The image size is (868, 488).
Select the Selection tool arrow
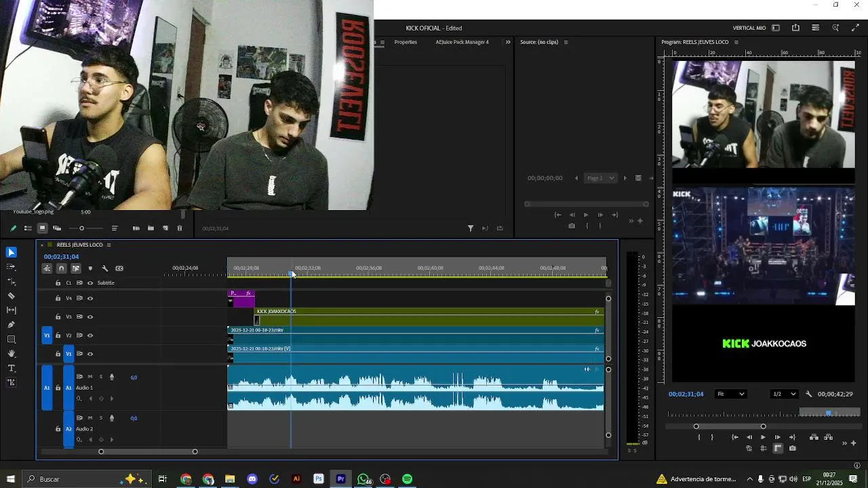point(11,252)
